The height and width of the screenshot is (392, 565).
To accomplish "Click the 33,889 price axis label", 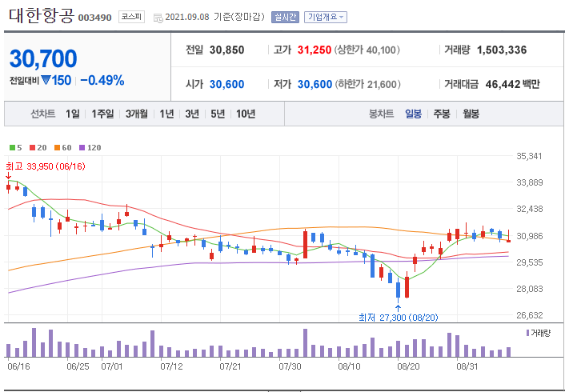I will click(529, 182).
